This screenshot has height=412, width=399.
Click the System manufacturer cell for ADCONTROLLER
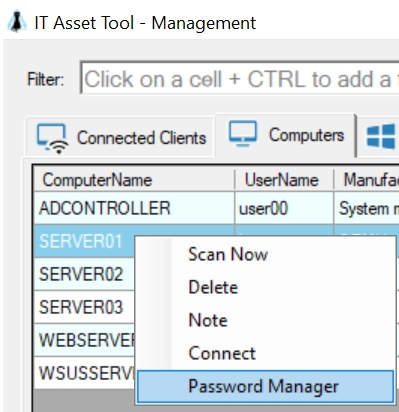pyautogui.click(x=366, y=208)
